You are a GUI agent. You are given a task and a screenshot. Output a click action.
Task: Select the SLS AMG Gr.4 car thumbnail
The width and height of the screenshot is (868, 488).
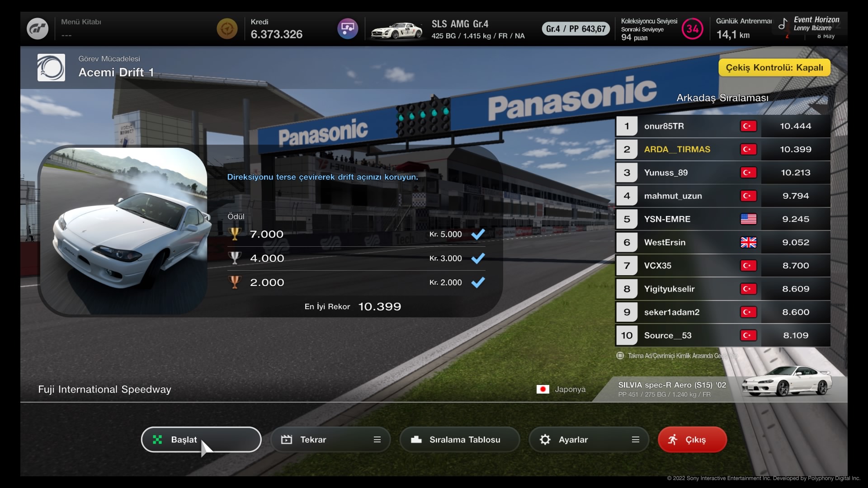[x=396, y=31]
